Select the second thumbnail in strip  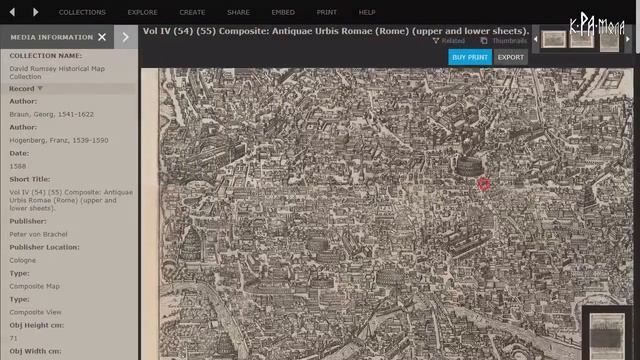pyautogui.click(x=582, y=40)
